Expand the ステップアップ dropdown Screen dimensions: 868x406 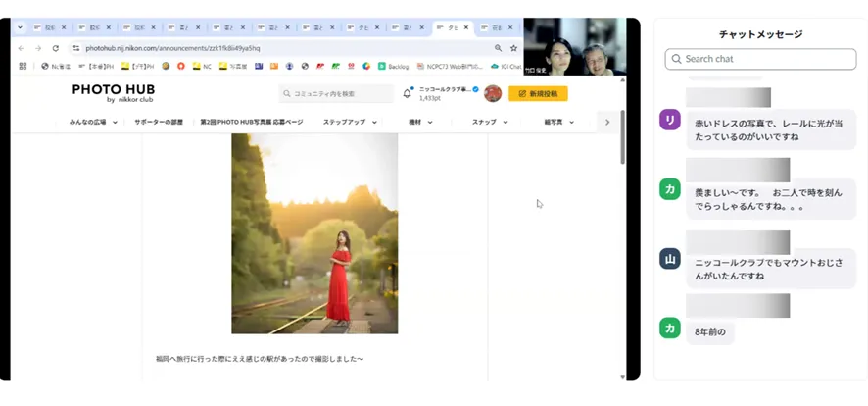tap(374, 123)
